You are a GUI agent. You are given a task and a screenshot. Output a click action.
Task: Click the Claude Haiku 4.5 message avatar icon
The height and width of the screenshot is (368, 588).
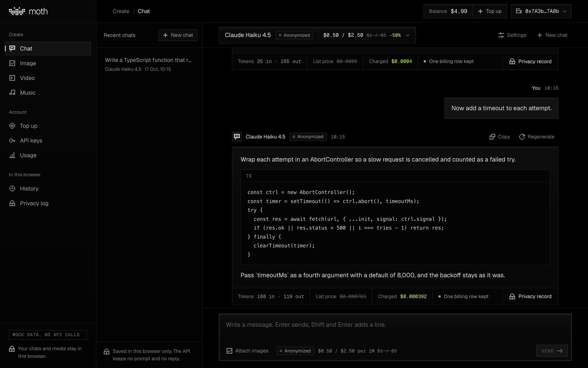tap(237, 137)
